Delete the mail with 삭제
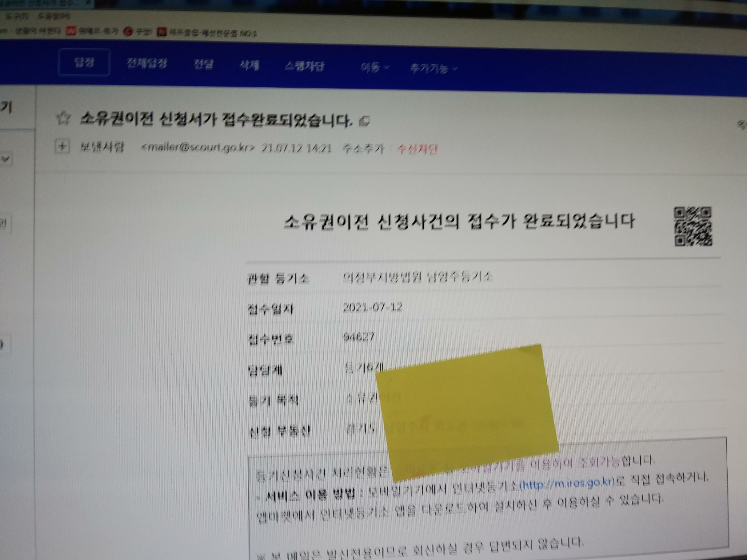747x560 pixels. pos(249,65)
